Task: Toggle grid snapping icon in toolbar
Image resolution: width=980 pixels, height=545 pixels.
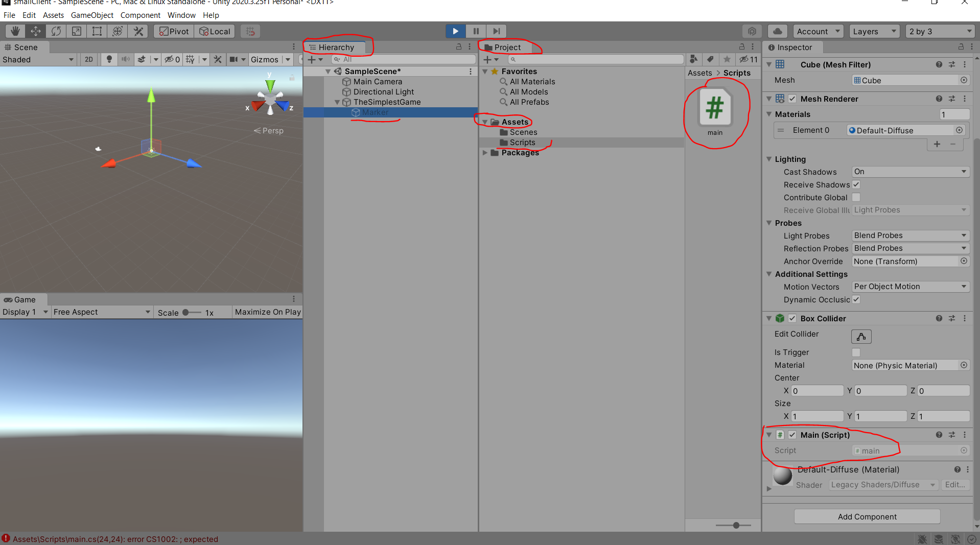Action: point(250,31)
